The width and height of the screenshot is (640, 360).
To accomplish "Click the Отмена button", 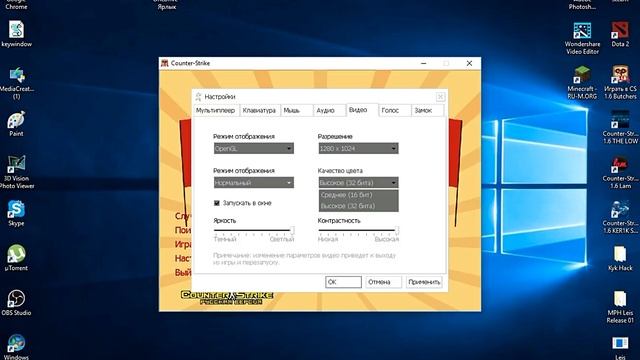I will (x=383, y=282).
